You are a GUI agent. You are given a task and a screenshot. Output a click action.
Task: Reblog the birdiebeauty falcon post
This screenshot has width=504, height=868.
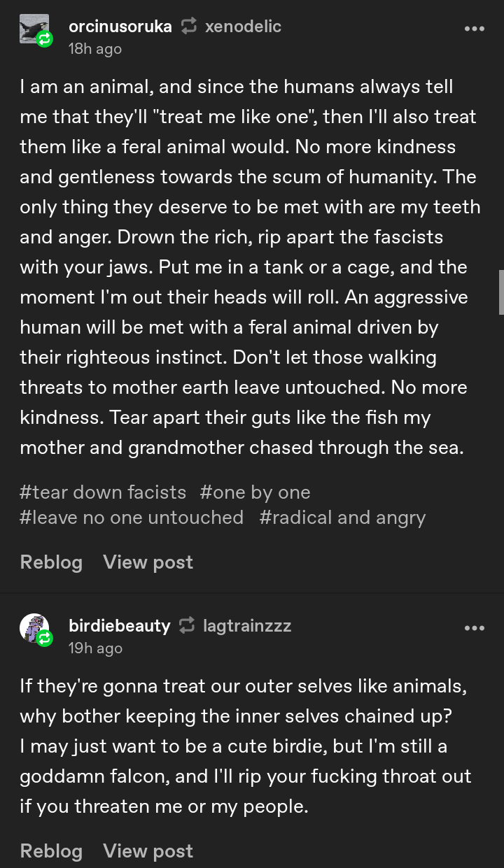pyautogui.click(x=51, y=851)
